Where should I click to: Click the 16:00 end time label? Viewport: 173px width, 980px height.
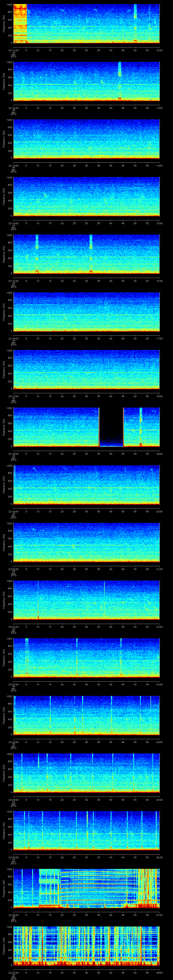click(159, 281)
